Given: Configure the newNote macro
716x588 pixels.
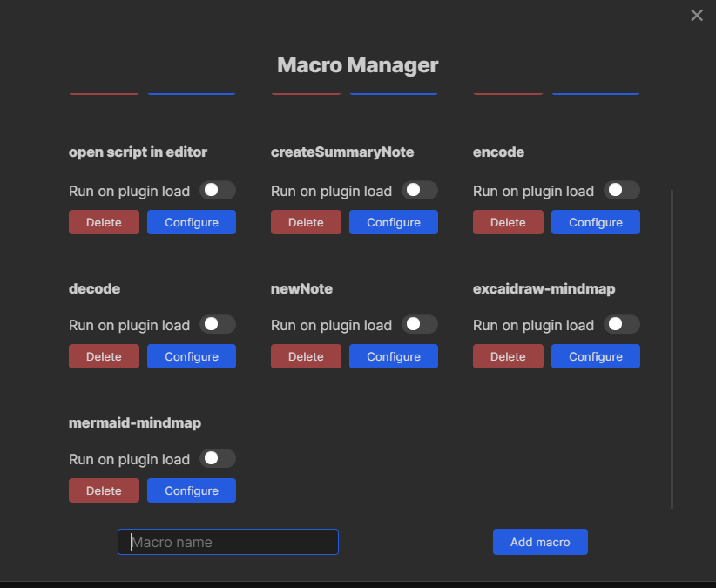Looking at the screenshot, I should pos(394,356).
